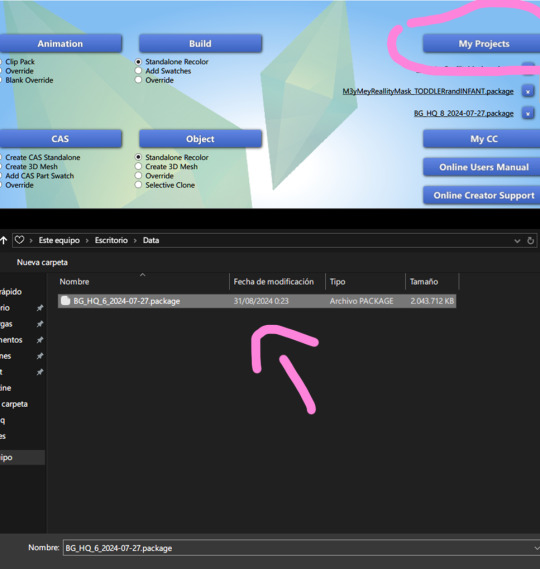Click the Nombre filename input field
540x569 pixels.
[x=299, y=548]
